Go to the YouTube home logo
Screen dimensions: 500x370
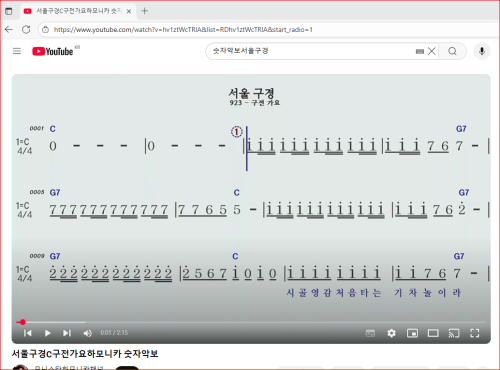coord(53,51)
